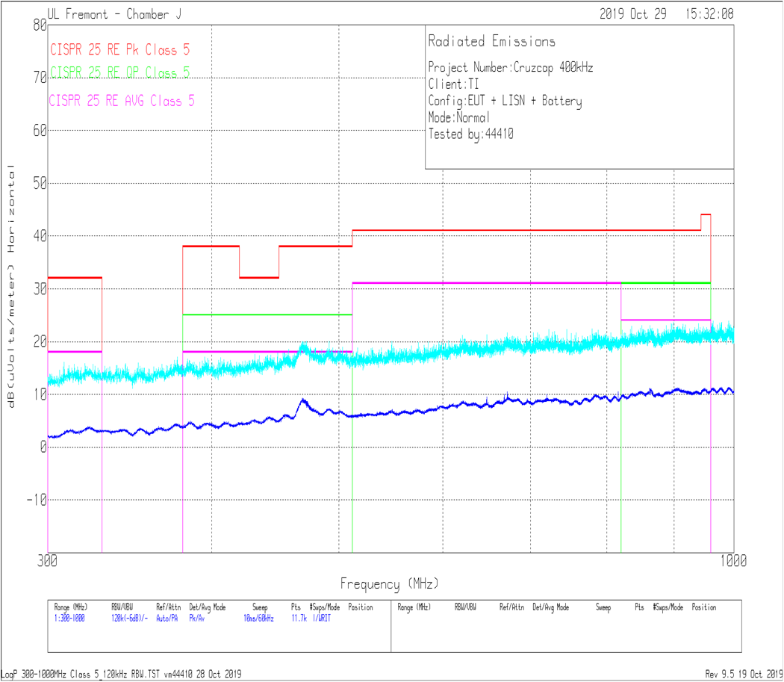
Task: Select the Mode:Normal text line
Action: pyautogui.click(x=459, y=117)
